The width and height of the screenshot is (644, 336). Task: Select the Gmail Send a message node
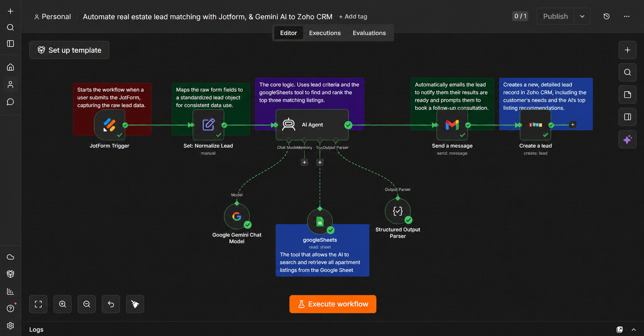tap(452, 125)
